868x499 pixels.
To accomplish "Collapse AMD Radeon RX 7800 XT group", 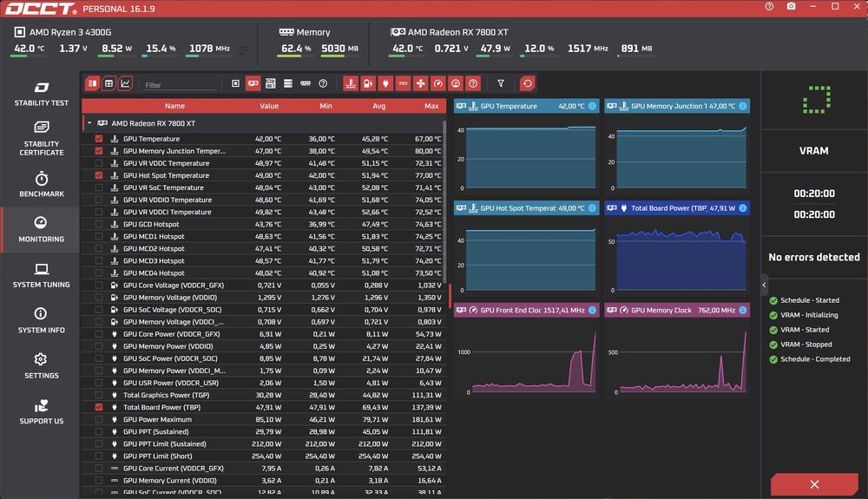I will 89,123.
